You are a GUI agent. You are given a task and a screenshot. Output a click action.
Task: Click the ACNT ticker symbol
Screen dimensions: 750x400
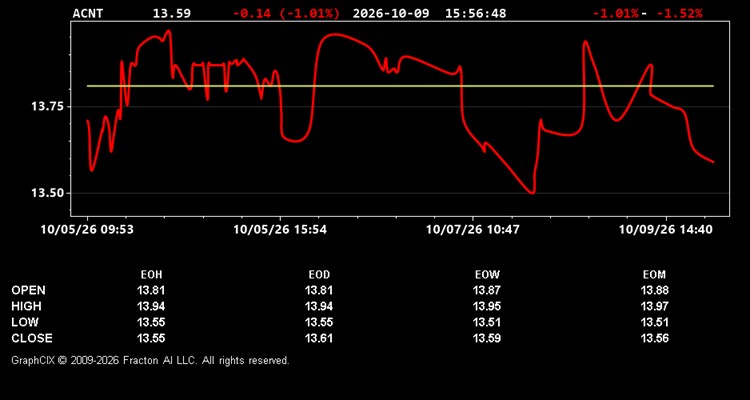pos(88,13)
